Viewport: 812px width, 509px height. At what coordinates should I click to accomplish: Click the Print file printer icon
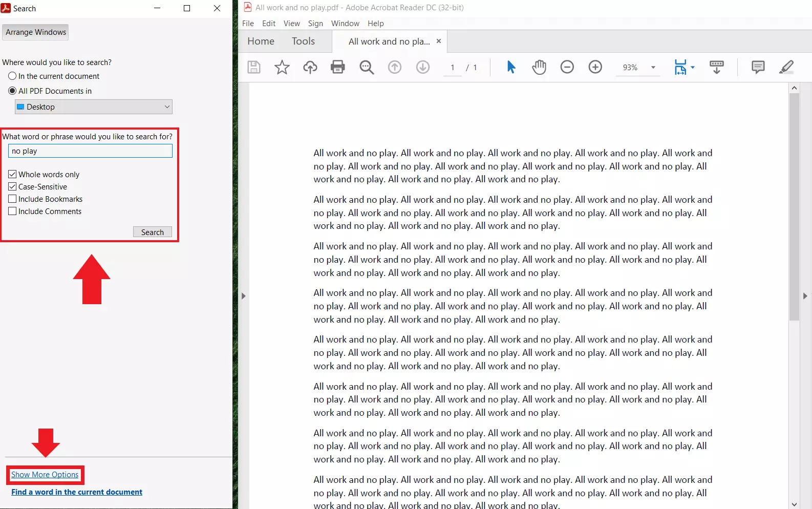pyautogui.click(x=338, y=67)
